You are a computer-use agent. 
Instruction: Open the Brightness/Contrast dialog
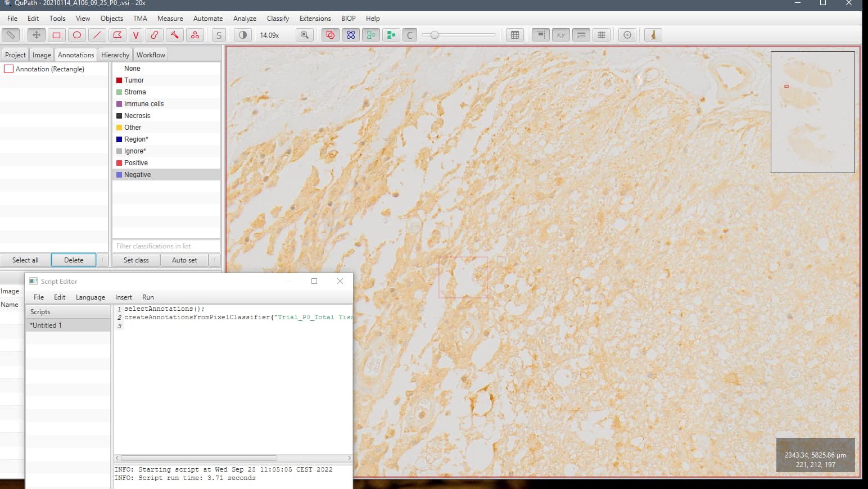(x=242, y=34)
